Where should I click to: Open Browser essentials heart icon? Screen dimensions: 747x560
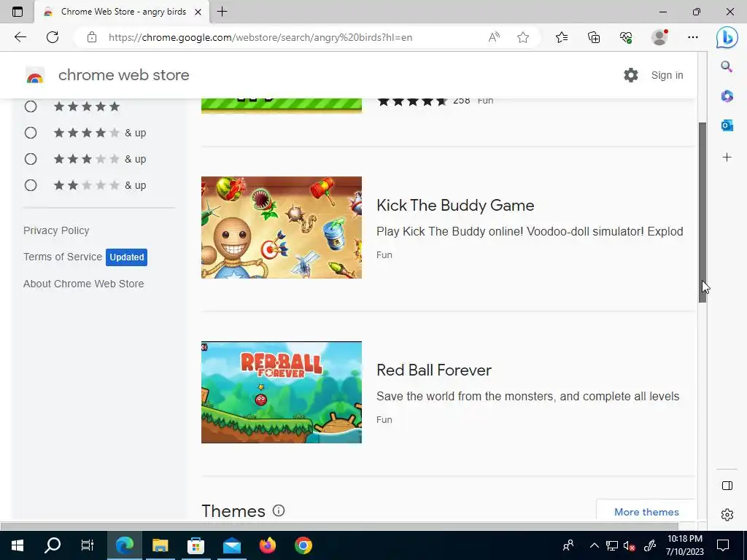[x=626, y=37]
